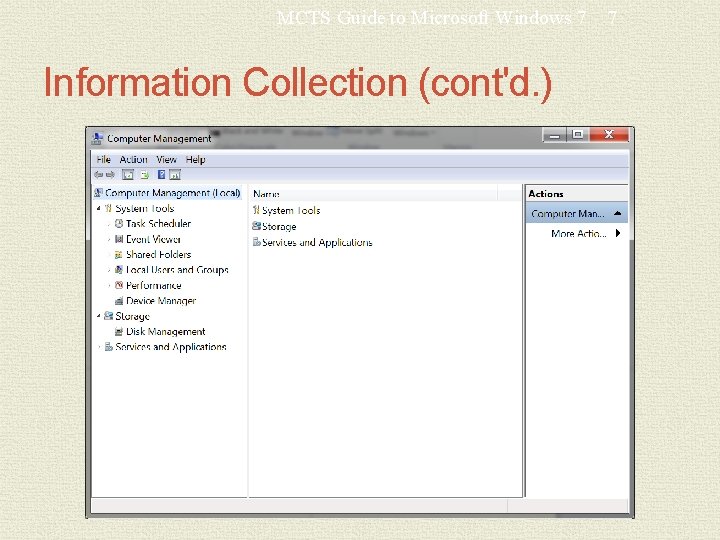Select Storage label in the left tree
720x540 pixels.
[133, 316]
